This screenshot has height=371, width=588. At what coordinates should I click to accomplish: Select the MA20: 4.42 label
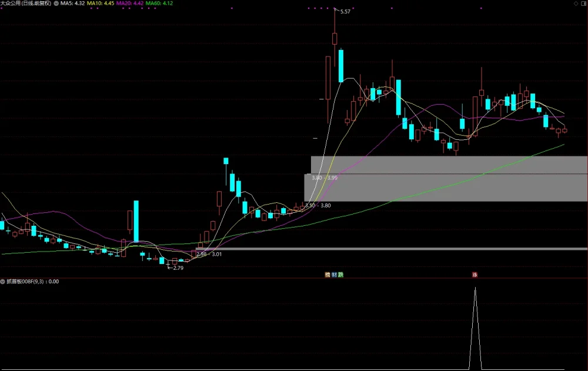pos(130,4)
